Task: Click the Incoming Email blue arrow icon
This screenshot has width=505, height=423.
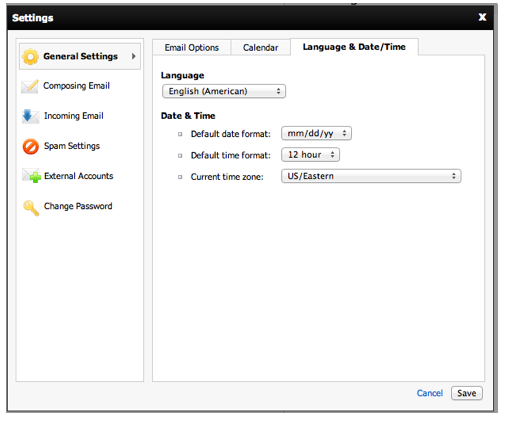Action: pyautogui.click(x=30, y=116)
